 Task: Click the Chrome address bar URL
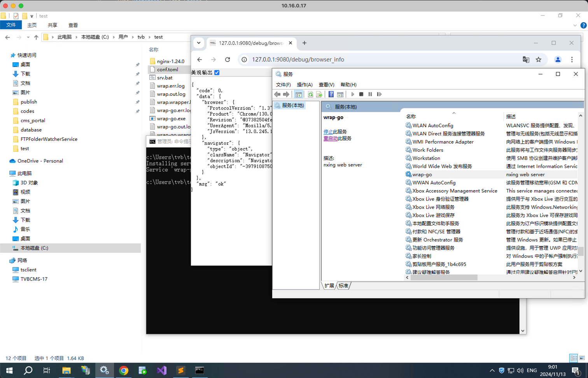point(298,59)
